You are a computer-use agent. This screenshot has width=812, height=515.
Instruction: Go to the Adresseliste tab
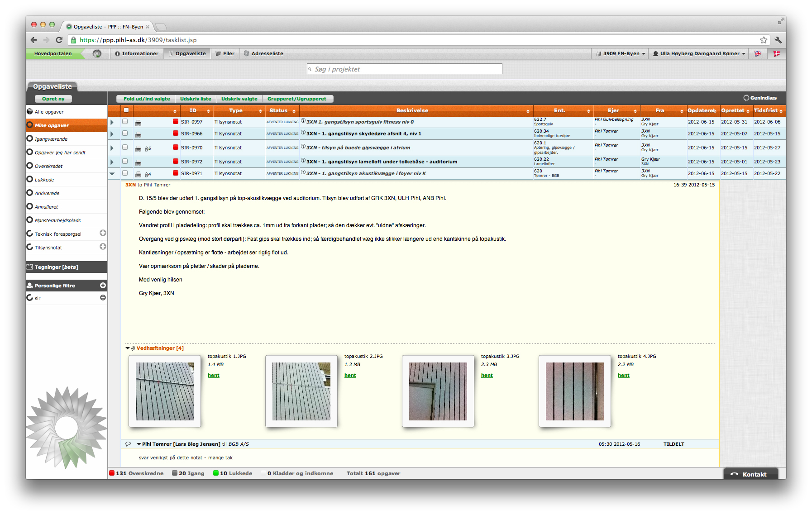263,53
